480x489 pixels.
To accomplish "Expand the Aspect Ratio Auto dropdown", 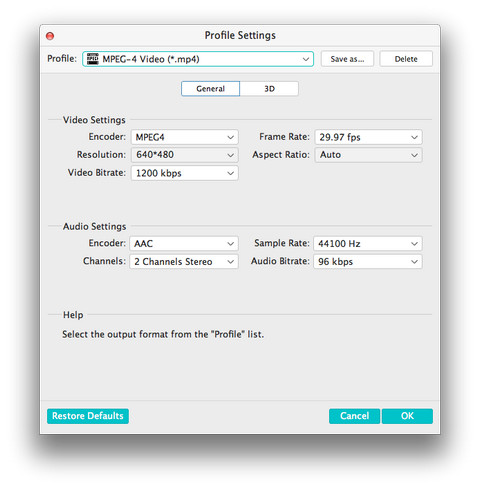I will coord(368,155).
